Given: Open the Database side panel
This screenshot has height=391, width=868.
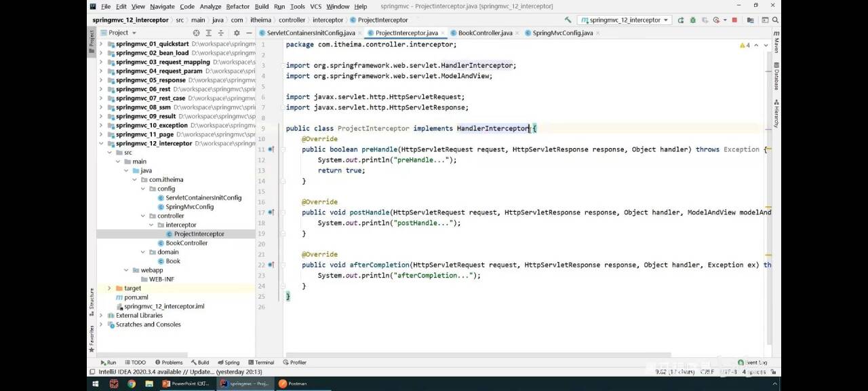Looking at the screenshot, I should [776, 77].
